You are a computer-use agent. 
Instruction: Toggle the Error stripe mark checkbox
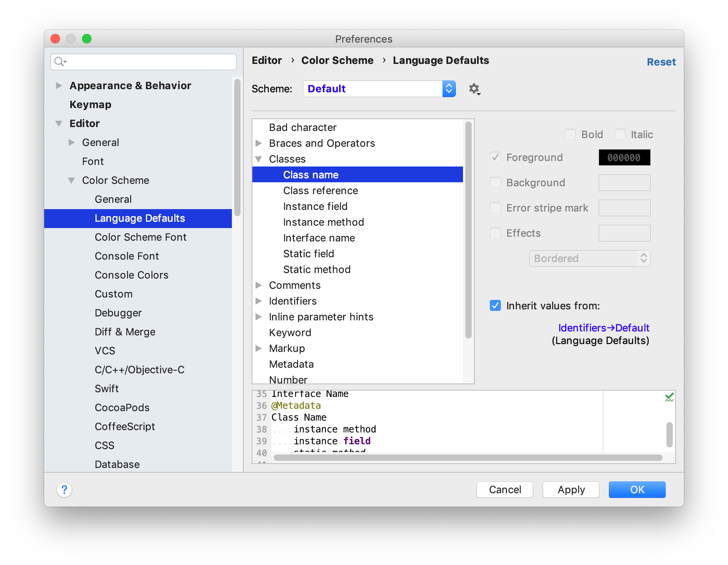click(x=495, y=208)
